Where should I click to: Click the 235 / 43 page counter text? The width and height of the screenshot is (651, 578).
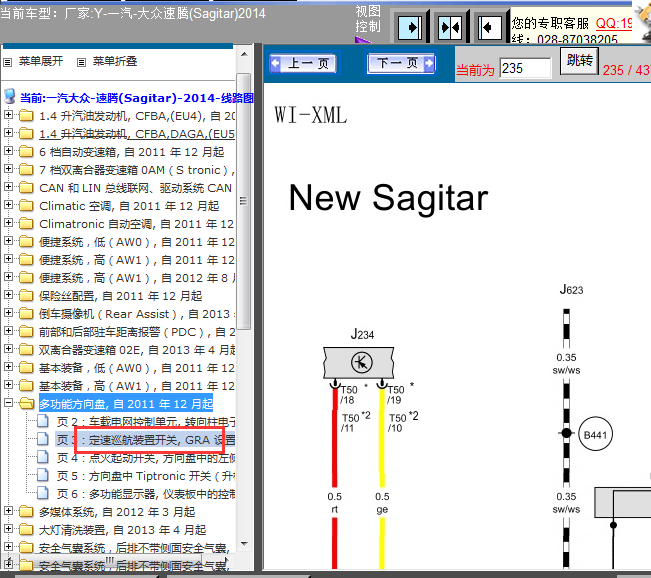pos(626,70)
